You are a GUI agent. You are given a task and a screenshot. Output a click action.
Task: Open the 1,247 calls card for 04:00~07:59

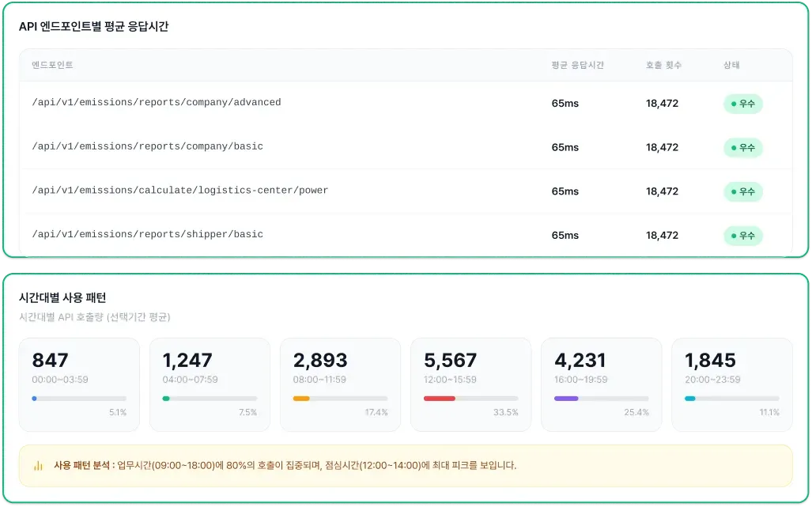(x=210, y=384)
